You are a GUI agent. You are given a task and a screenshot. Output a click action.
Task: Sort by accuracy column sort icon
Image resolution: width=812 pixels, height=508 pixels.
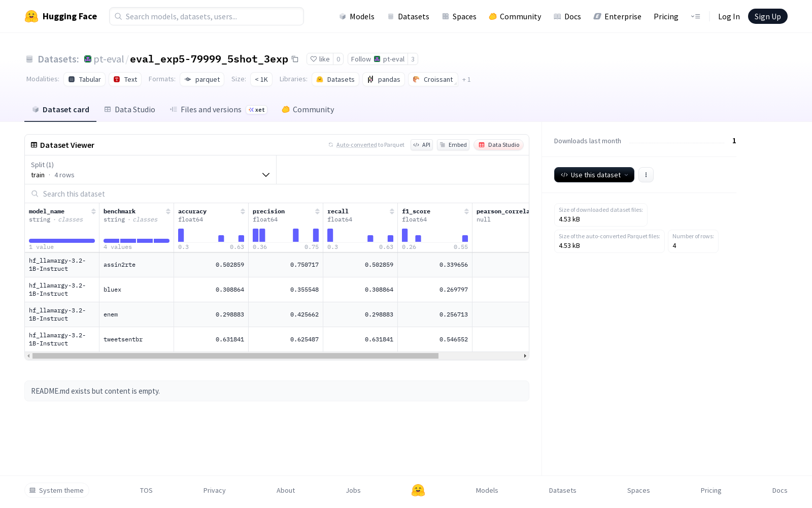(x=243, y=211)
